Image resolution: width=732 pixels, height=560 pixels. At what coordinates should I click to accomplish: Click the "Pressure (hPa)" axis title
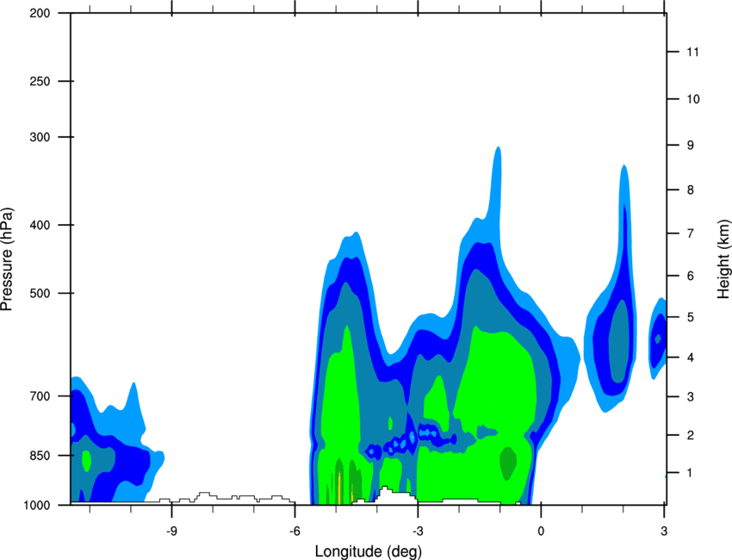7,259
